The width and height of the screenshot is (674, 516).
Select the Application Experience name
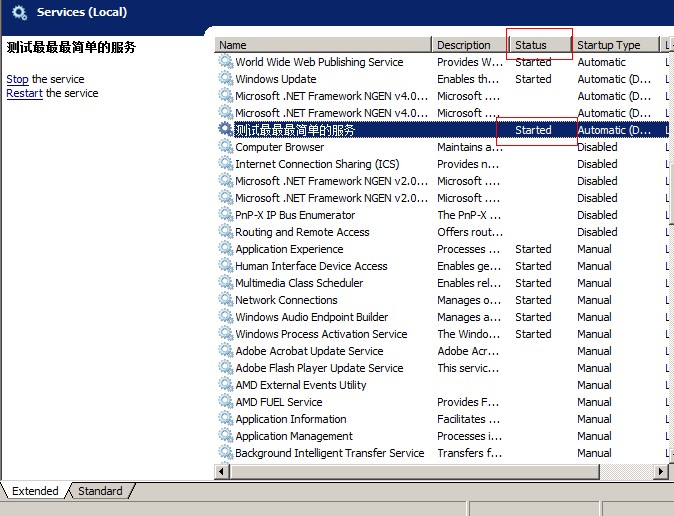tap(289, 249)
